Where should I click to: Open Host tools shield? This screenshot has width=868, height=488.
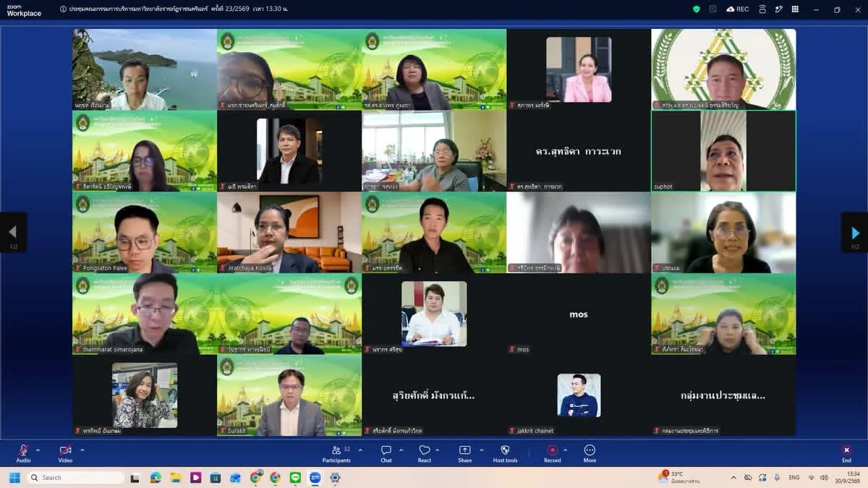[x=505, y=453]
